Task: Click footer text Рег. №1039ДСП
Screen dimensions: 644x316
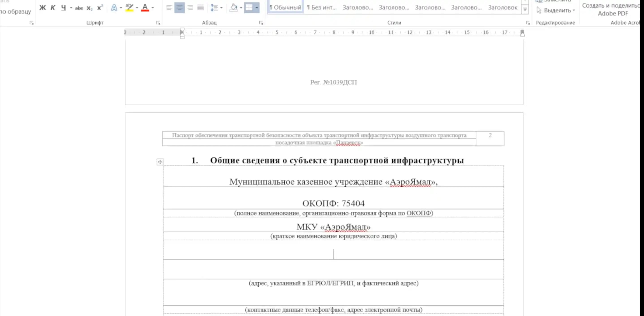Action: [333, 82]
